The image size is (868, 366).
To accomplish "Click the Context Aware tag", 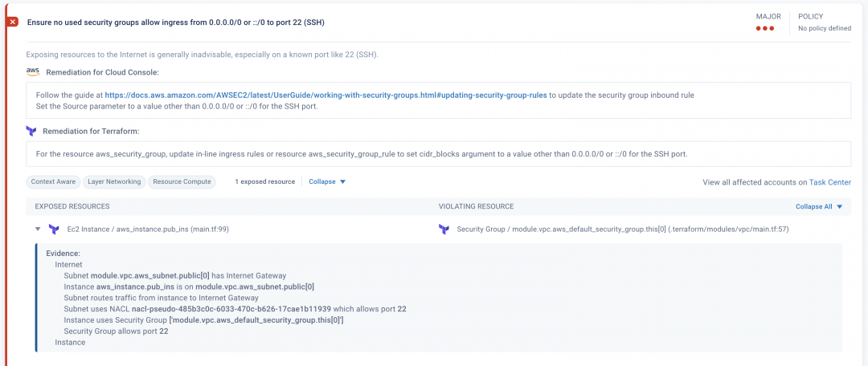I will point(53,181).
